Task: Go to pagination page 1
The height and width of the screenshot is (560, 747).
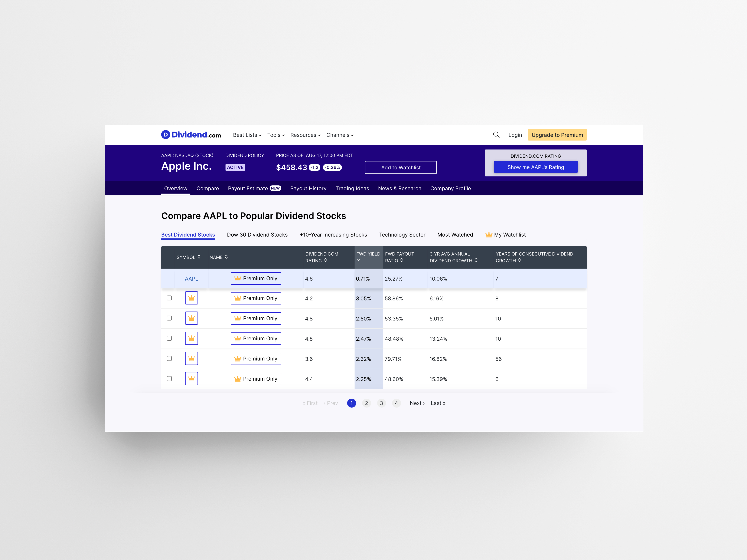Action: click(352, 403)
